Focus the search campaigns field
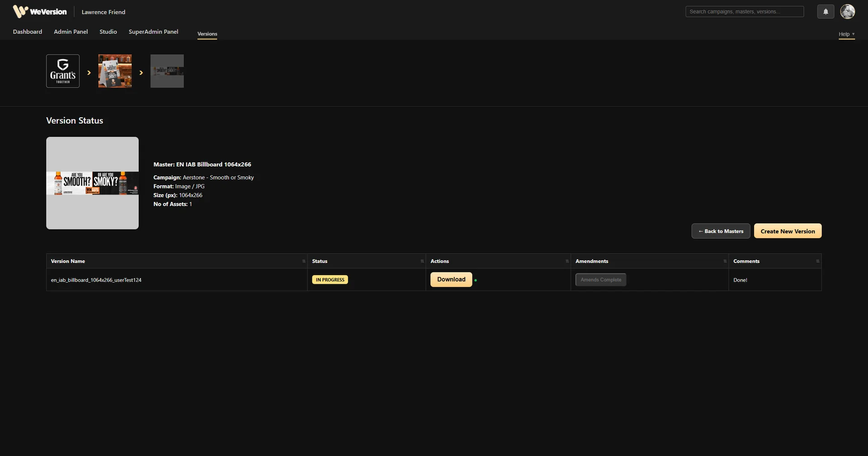The width and height of the screenshot is (868, 456). [x=745, y=12]
